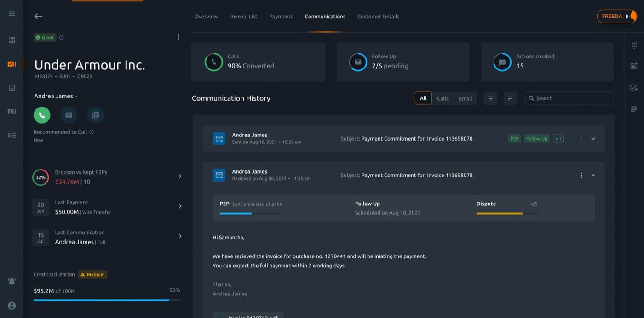Open the task check icon in right panel

(634, 88)
